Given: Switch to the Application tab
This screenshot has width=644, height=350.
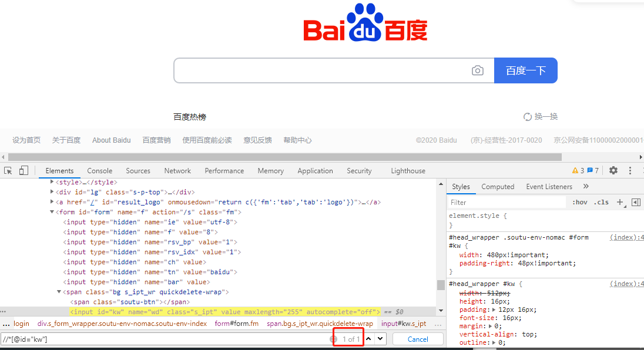Looking at the screenshot, I should click(315, 171).
